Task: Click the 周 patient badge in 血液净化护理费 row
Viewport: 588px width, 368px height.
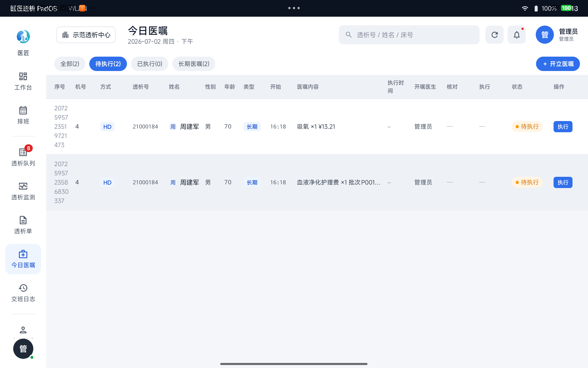Action: [x=173, y=183]
